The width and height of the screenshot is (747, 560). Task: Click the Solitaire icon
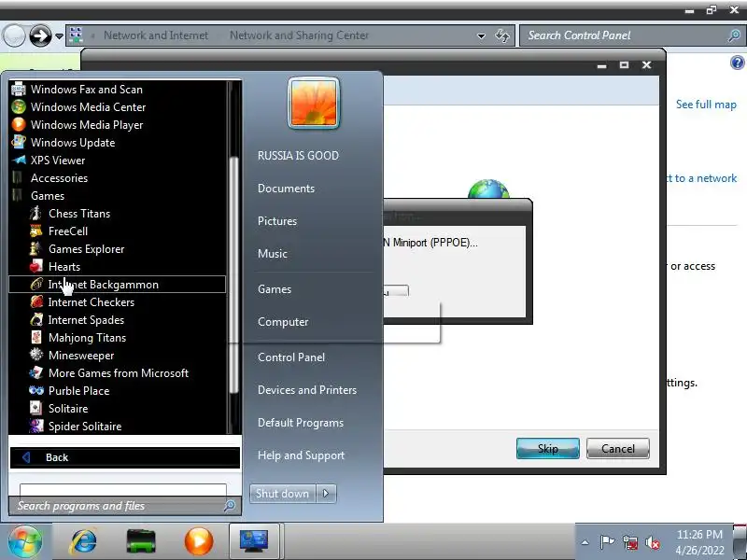[36, 408]
